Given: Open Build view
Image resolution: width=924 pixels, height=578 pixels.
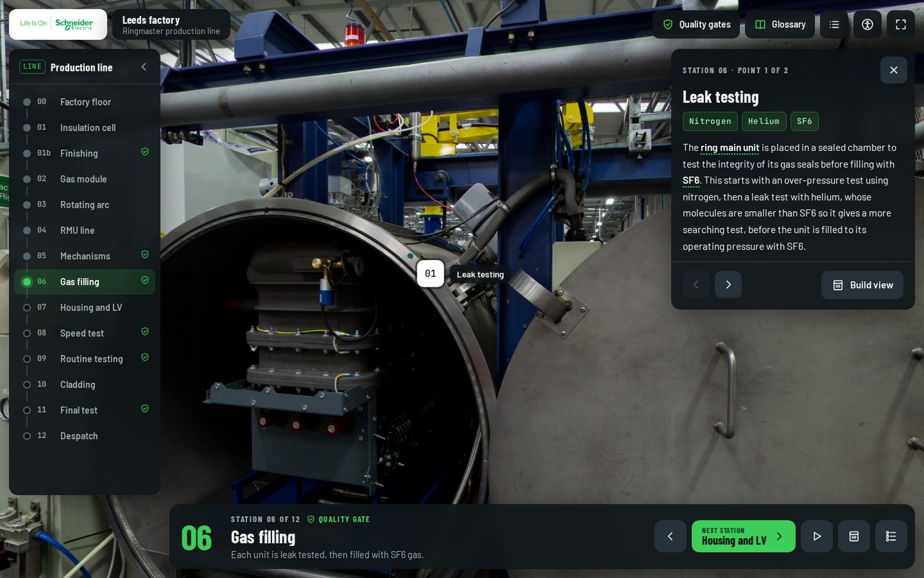Looking at the screenshot, I should tap(862, 285).
